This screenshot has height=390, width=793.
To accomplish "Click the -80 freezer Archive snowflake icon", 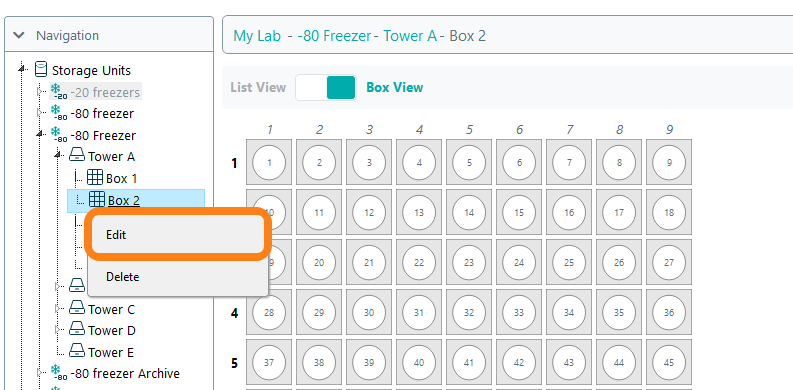I will tap(59, 373).
